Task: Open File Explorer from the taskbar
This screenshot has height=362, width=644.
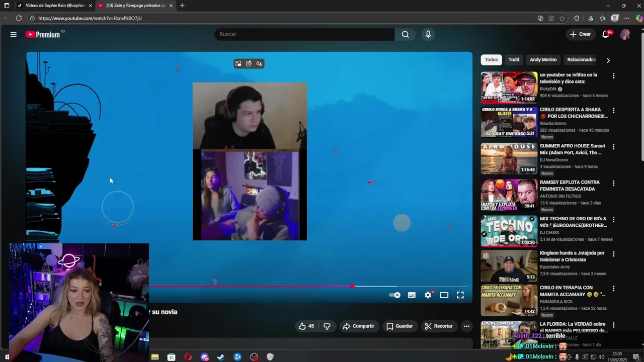Action: click(155, 357)
